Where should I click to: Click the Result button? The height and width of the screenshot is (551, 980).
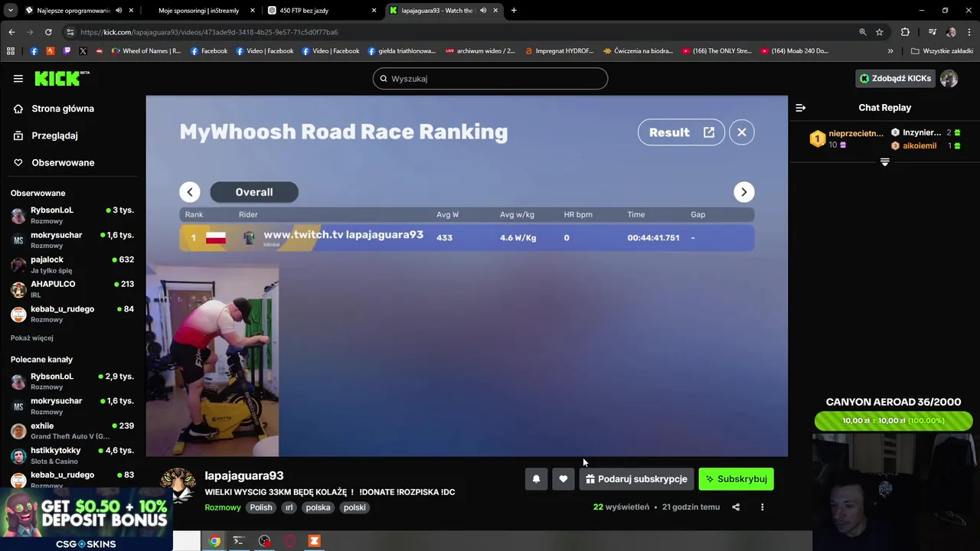pyautogui.click(x=681, y=132)
